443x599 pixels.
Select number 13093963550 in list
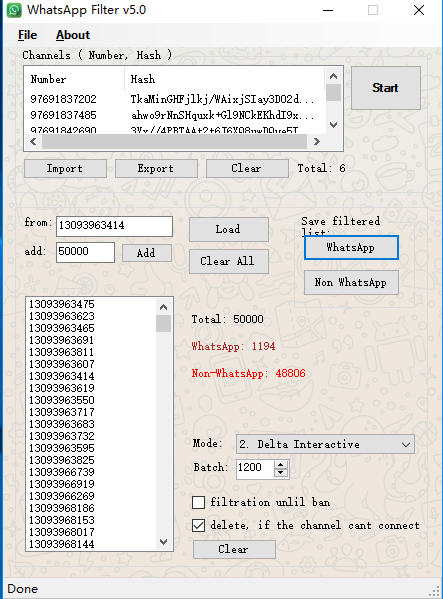[61, 400]
